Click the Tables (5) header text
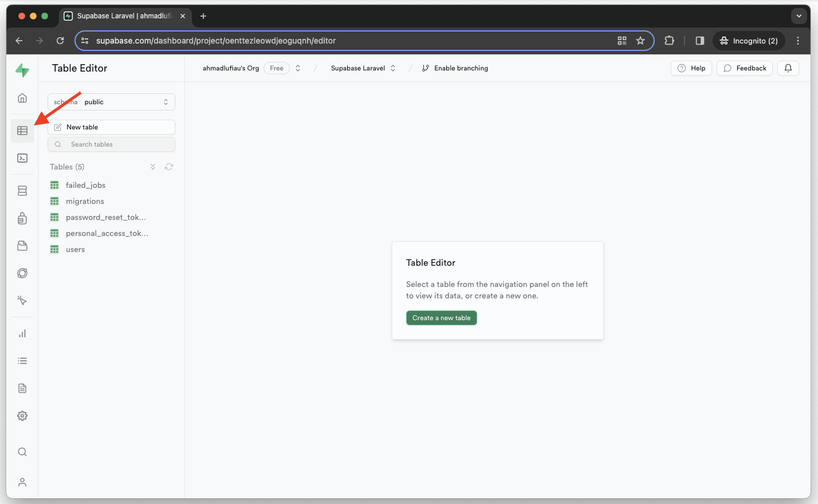The height and width of the screenshot is (504, 818). (x=67, y=167)
